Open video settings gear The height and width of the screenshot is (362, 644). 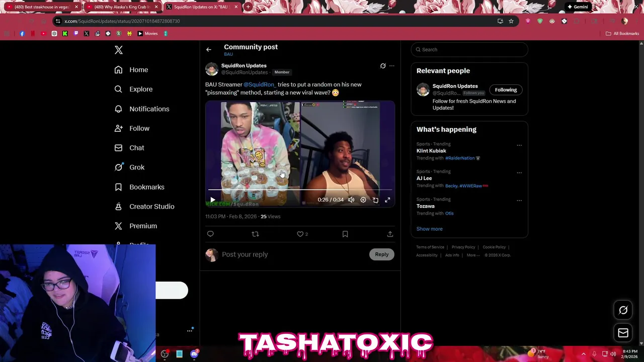363,200
